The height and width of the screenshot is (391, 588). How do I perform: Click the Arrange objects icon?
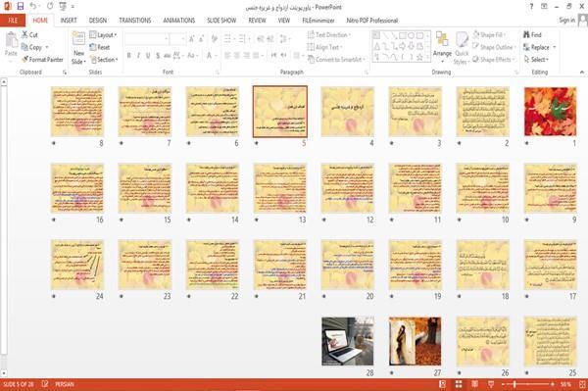(x=442, y=47)
